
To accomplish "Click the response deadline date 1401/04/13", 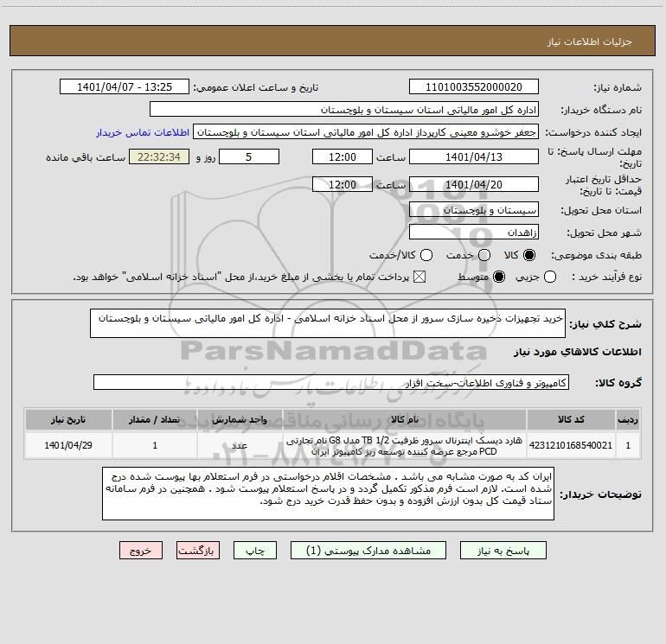I will tap(474, 156).
